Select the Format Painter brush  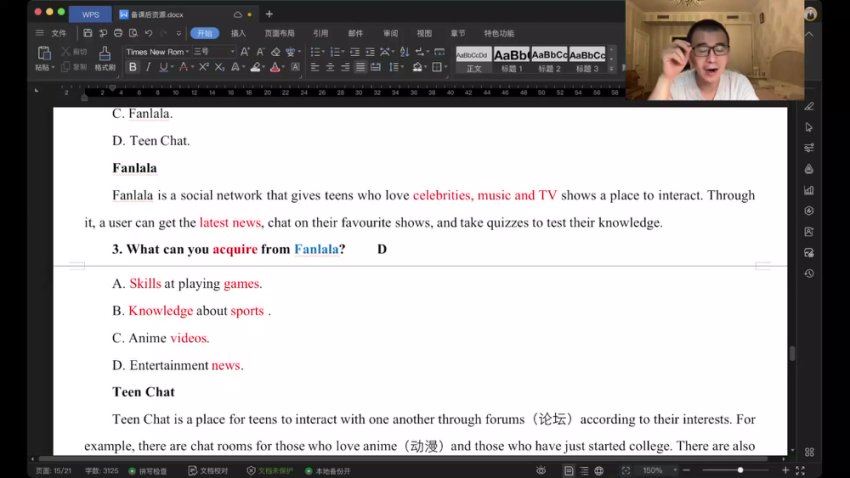point(105,53)
